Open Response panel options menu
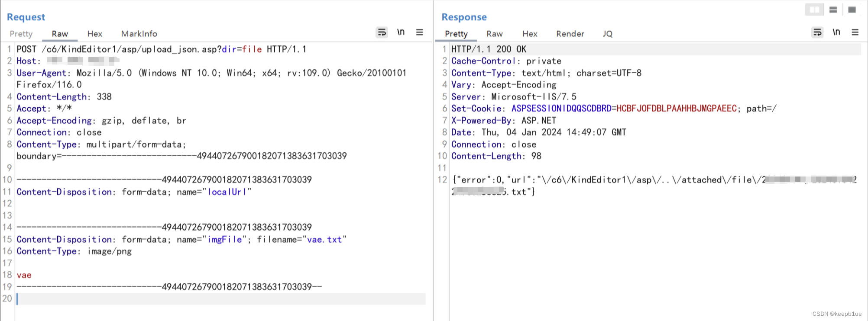Image resolution: width=868 pixels, height=321 pixels. click(x=855, y=32)
